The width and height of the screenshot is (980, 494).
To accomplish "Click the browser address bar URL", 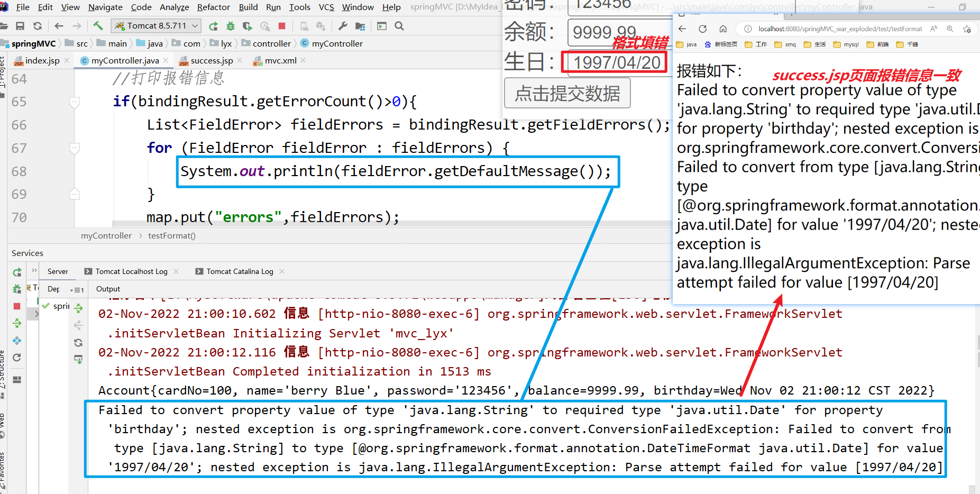I will [840, 29].
